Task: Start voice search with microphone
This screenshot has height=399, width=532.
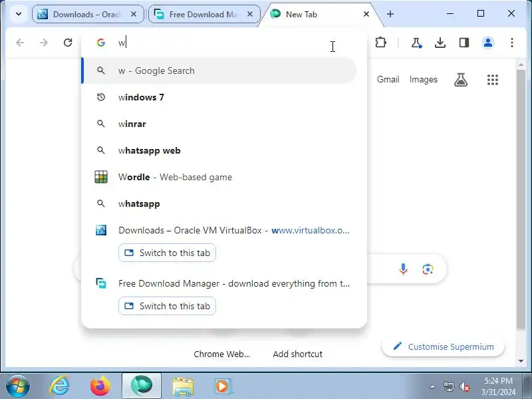Action: coord(403,269)
